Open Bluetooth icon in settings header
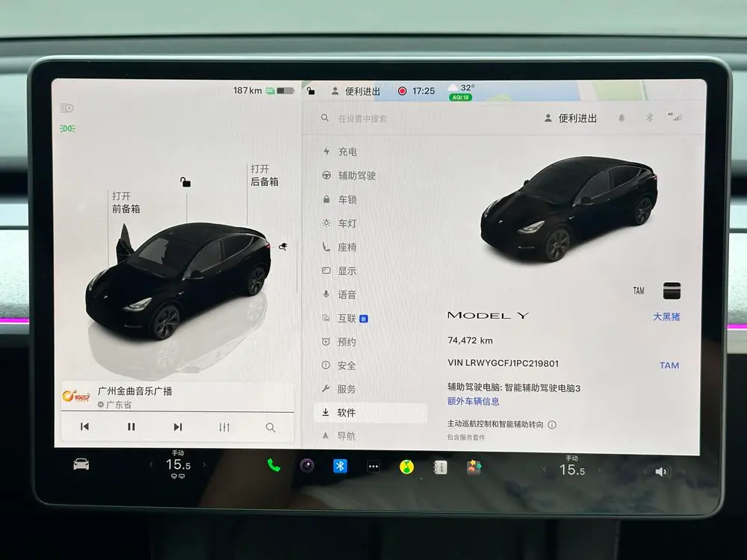This screenshot has width=747, height=560. (x=649, y=117)
